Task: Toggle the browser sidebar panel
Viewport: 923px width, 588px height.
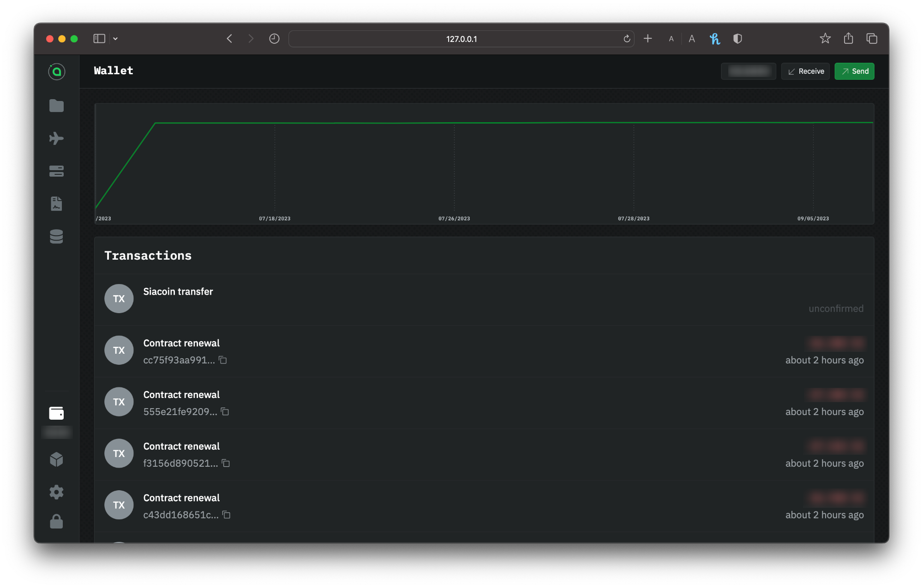Action: pos(99,39)
